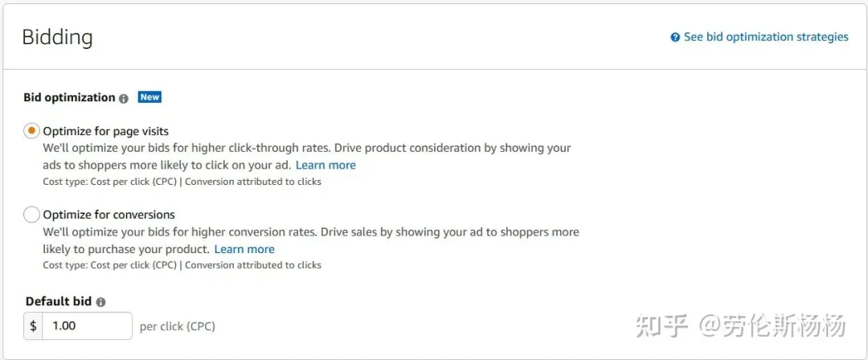
Task: Click the Default bid field label
Action: click(59, 302)
